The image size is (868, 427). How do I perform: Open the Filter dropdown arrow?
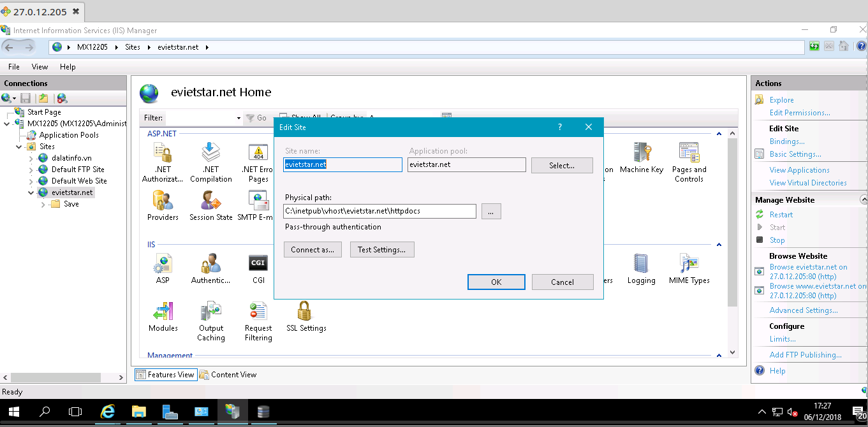239,118
